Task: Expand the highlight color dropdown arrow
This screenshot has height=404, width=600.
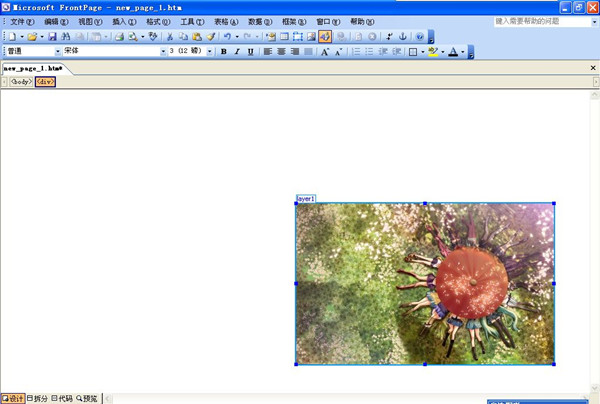Action: tap(443, 51)
